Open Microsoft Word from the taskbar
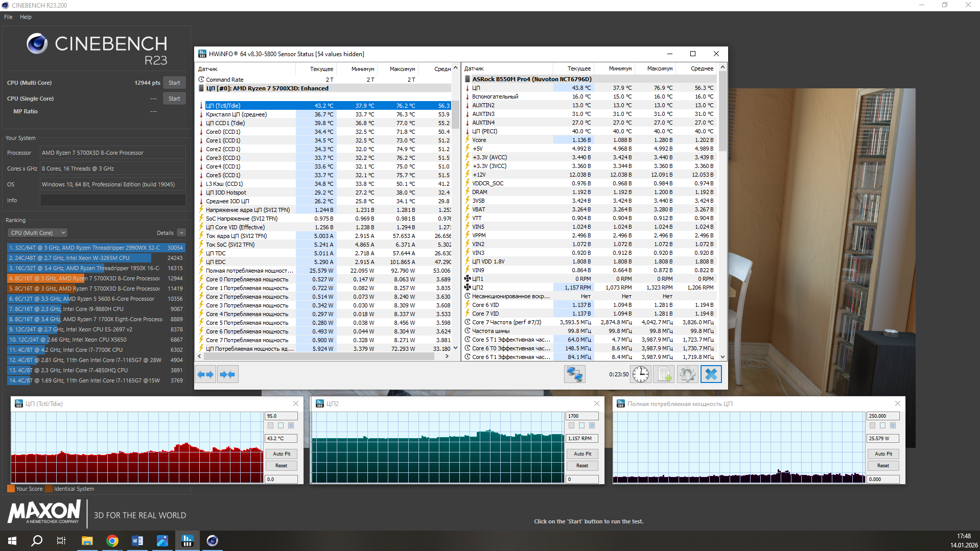Viewport: 980px width, 551px height. 137,541
